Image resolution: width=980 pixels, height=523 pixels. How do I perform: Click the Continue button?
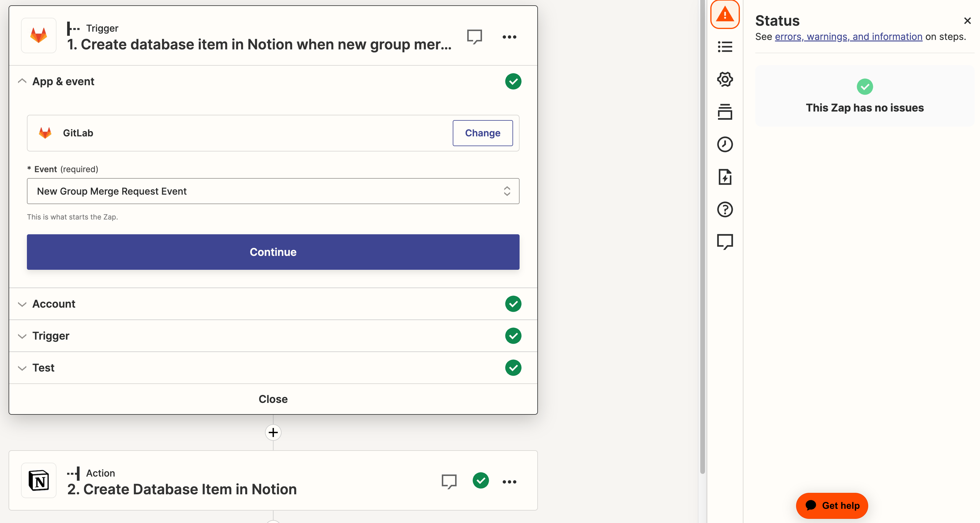(273, 252)
